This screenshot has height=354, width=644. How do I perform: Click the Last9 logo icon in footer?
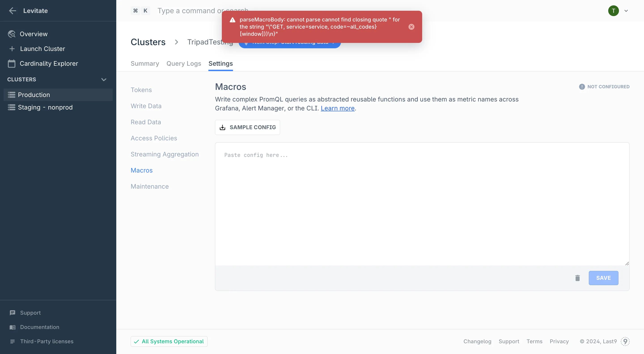click(x=625, y=341)
